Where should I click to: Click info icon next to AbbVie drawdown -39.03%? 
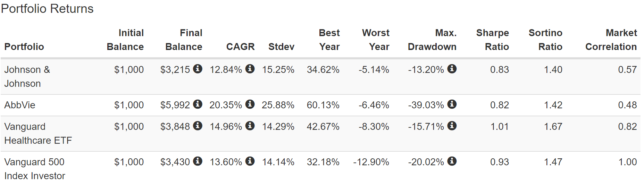pyautogui.click(x=452, y=104)
